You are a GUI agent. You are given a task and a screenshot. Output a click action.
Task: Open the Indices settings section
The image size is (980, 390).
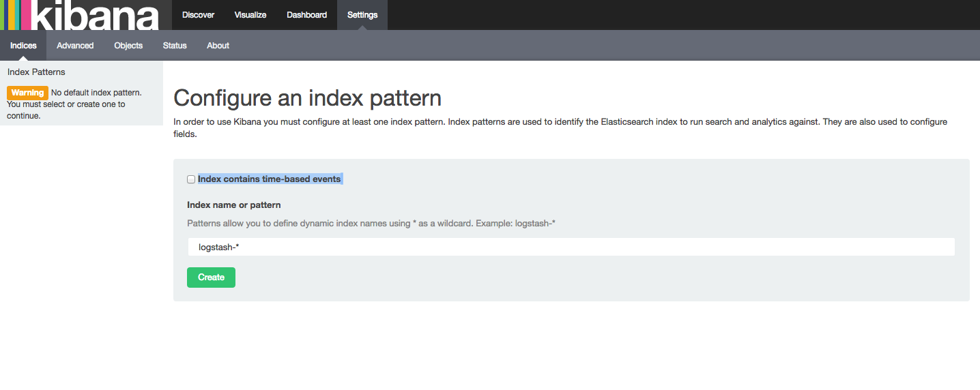(x=23, y=46)
